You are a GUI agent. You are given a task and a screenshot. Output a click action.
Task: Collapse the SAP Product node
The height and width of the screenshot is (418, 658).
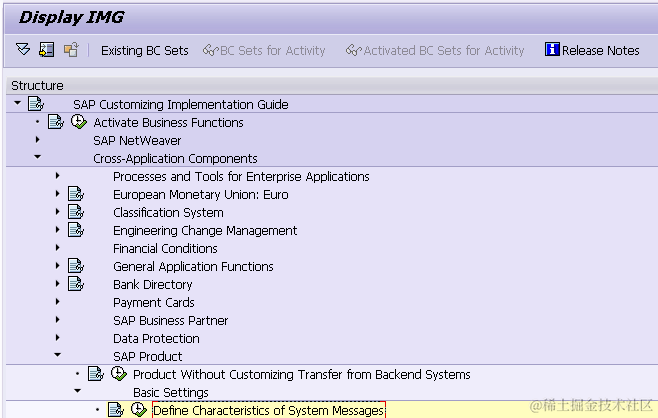tap(57, 355)
